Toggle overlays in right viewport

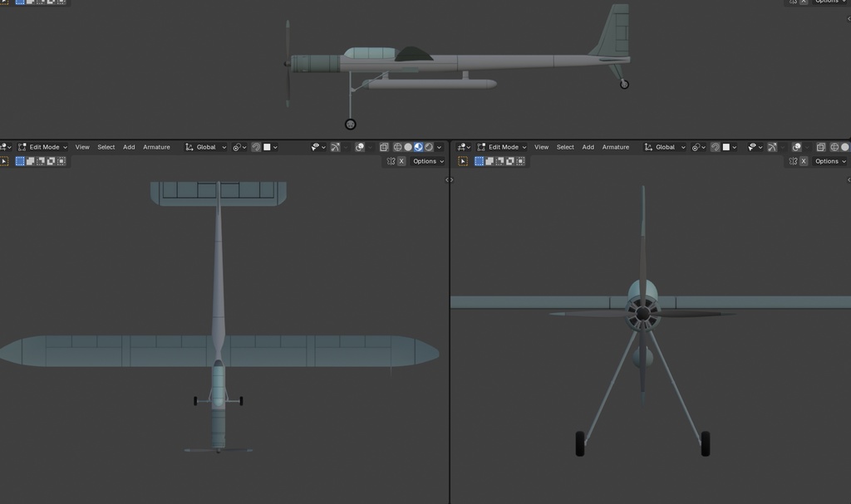796,147
